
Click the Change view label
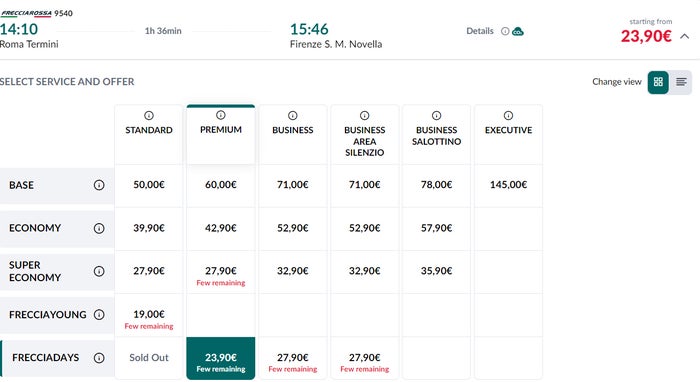click(617, 82)
